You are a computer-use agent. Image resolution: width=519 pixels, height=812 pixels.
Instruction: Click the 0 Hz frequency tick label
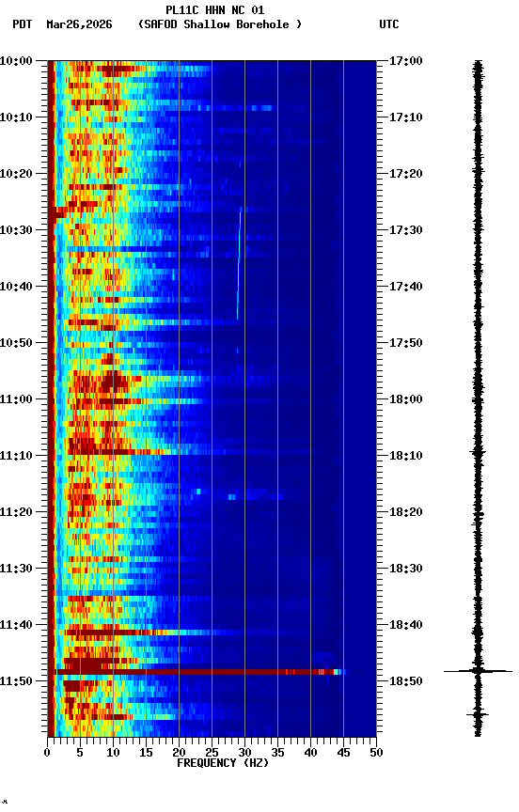(x=48, y=753)
